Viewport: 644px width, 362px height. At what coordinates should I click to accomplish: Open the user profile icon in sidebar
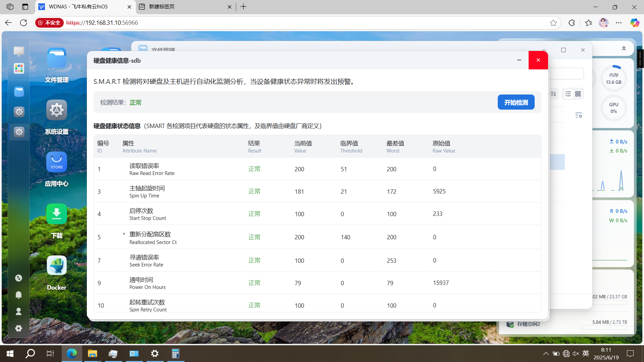[19, 311]
